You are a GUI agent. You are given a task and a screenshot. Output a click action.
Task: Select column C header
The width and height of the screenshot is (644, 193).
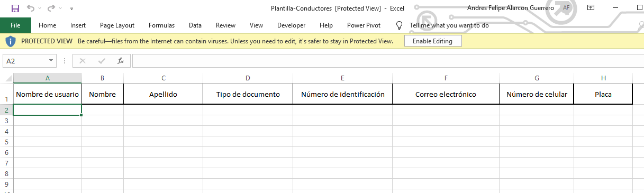tap(163, 78)
